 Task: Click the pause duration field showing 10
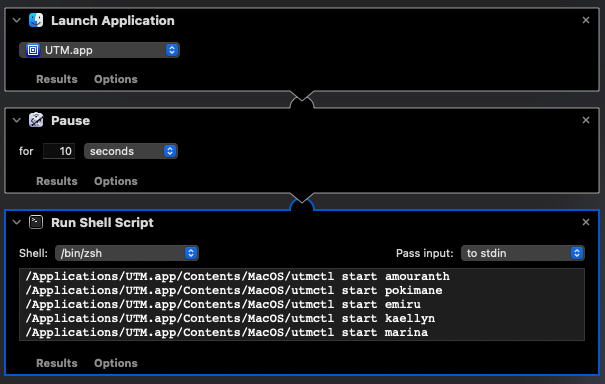tap(59, 151)
